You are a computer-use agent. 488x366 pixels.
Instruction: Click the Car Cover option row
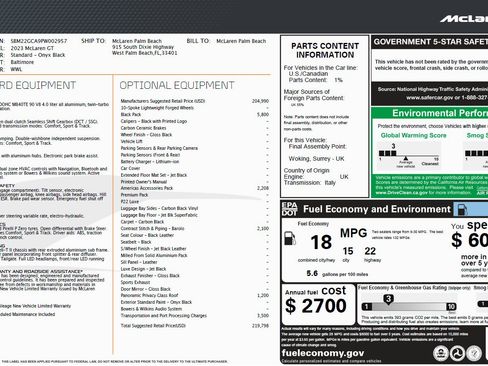(x=195, y=168)
